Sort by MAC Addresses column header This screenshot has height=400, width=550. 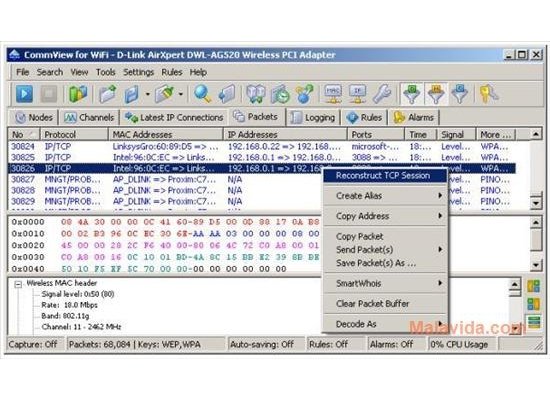point(166,134)
